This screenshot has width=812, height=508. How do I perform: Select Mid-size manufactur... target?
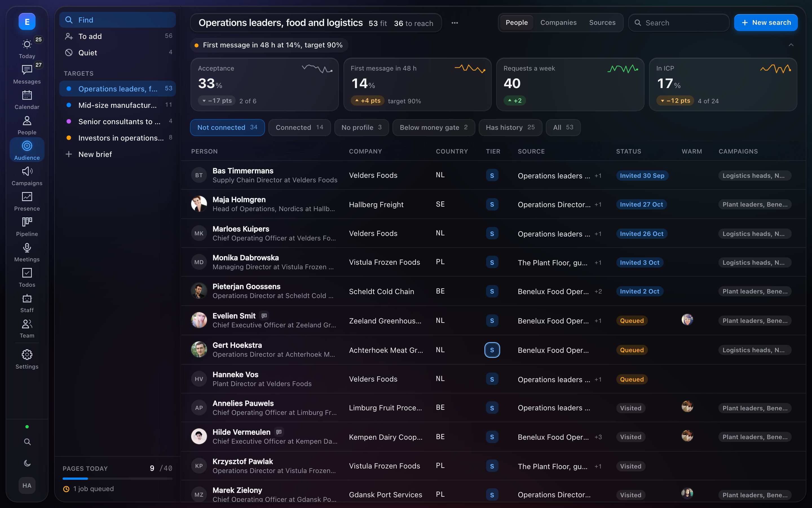[x=118, y=105]
